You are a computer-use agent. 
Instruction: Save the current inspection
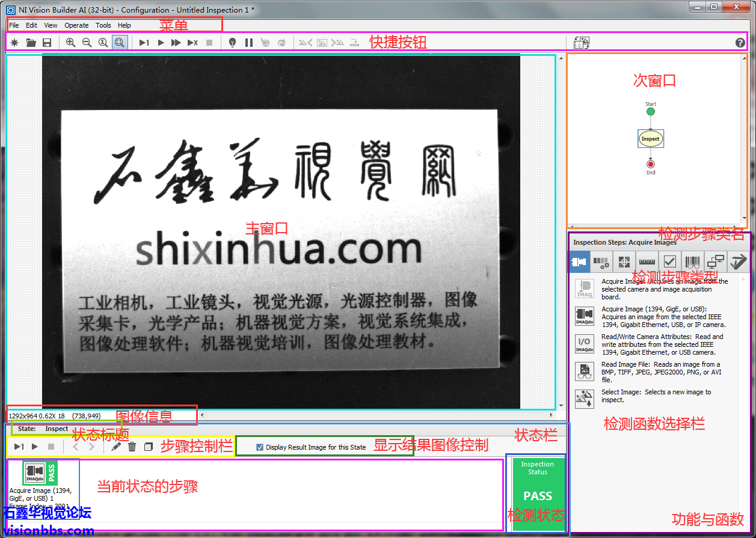tap(47, 42)
